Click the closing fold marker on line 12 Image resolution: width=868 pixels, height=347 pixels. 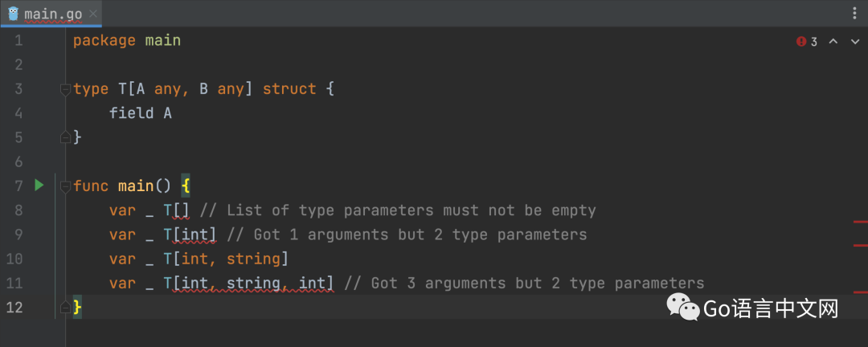(x=66, y=307)
